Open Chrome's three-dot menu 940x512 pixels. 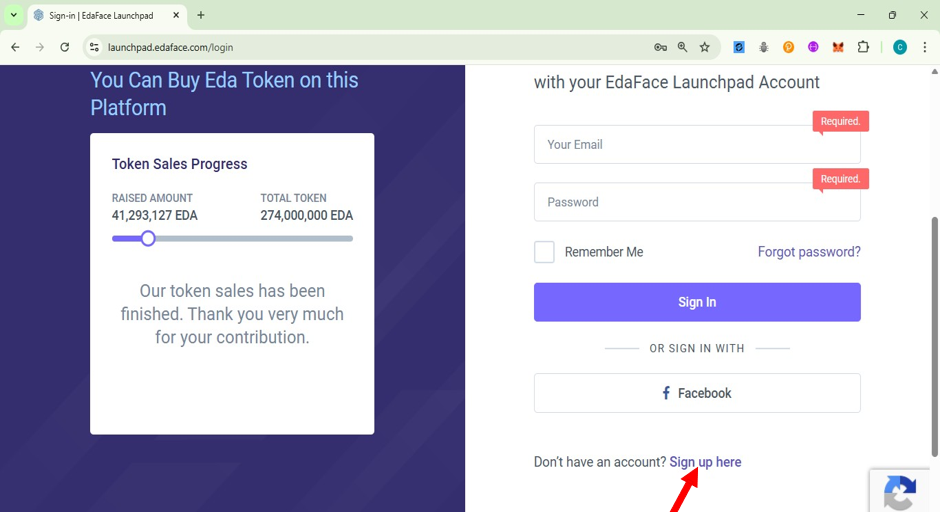[x=925, y=47]
